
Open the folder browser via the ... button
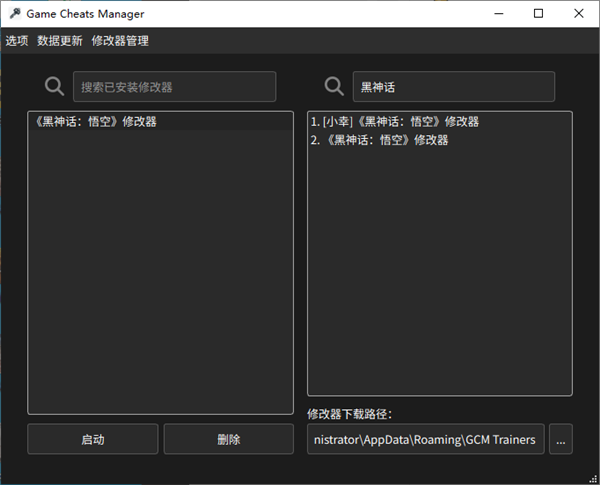[561, 439]
